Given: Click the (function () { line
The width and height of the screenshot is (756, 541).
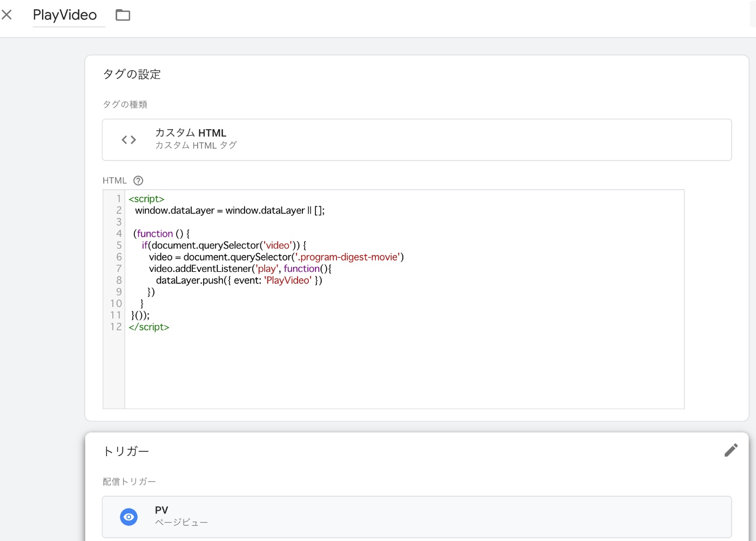Looking at the screenshot, I should pos(161,234).
